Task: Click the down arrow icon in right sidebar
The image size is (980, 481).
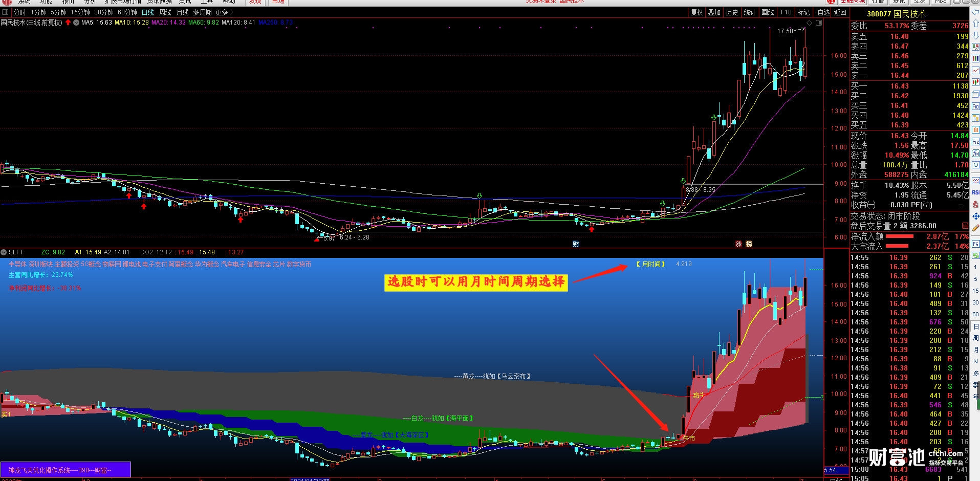Action: click(975, 35)
